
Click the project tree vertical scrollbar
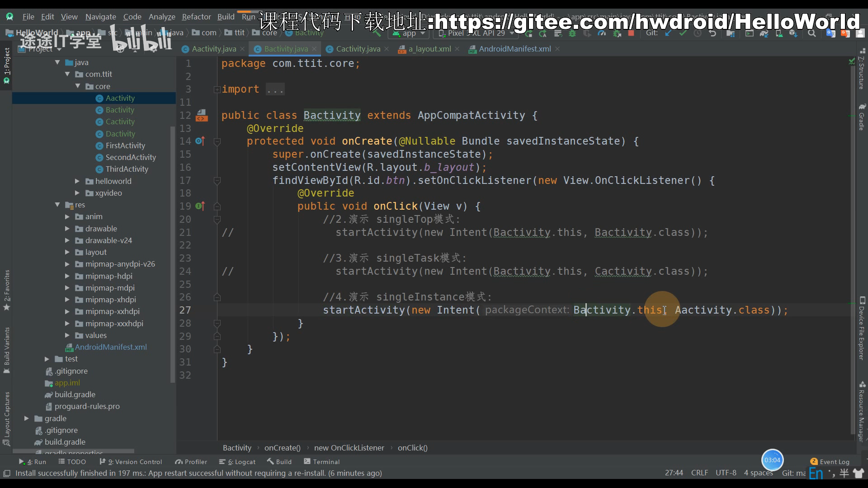(x=172, y=254)
